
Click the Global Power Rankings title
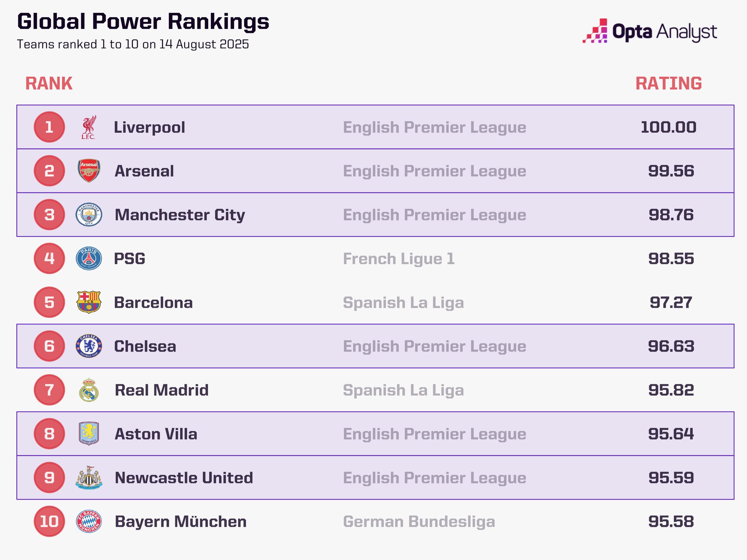pos(143,22)
